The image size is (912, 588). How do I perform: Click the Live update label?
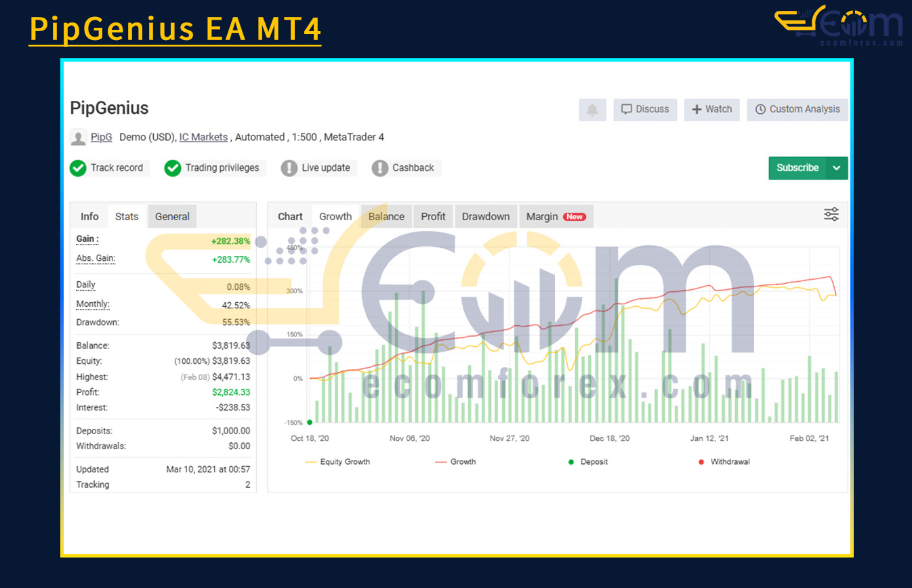click(326, 168)
